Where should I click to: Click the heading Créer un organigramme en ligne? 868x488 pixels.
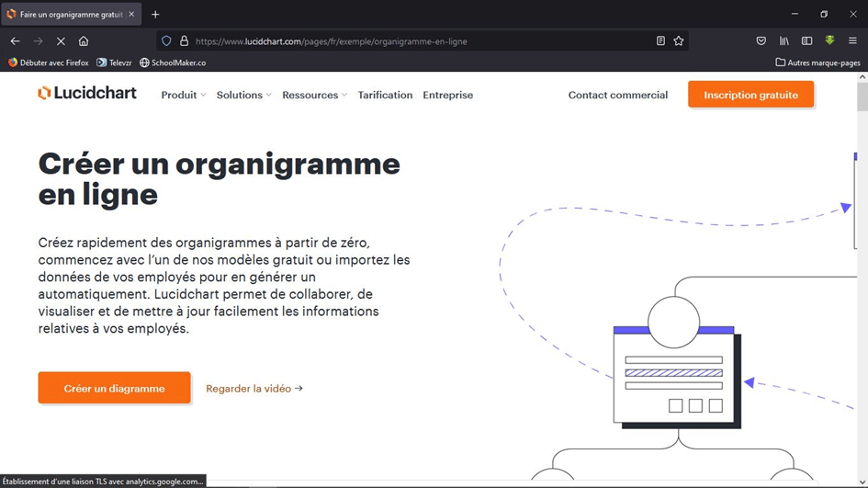(220, 179)
